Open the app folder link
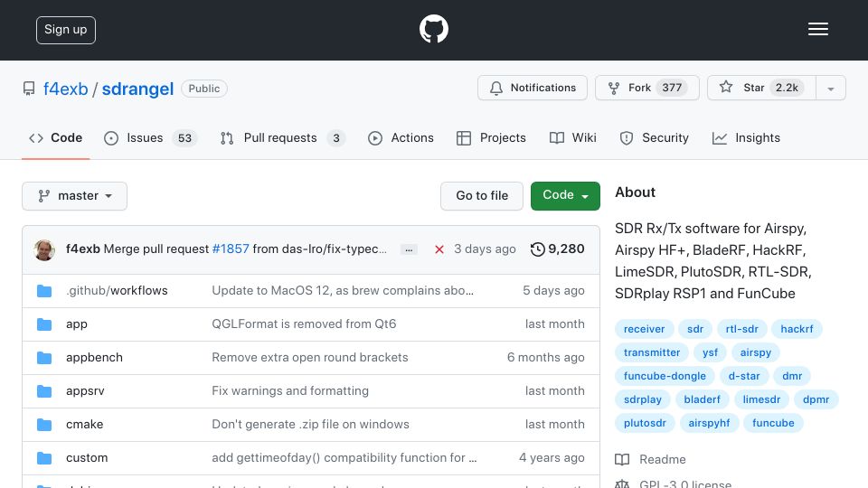Image resolution: width=868 pixels, height=488 pixels. (x=76, y=324)
